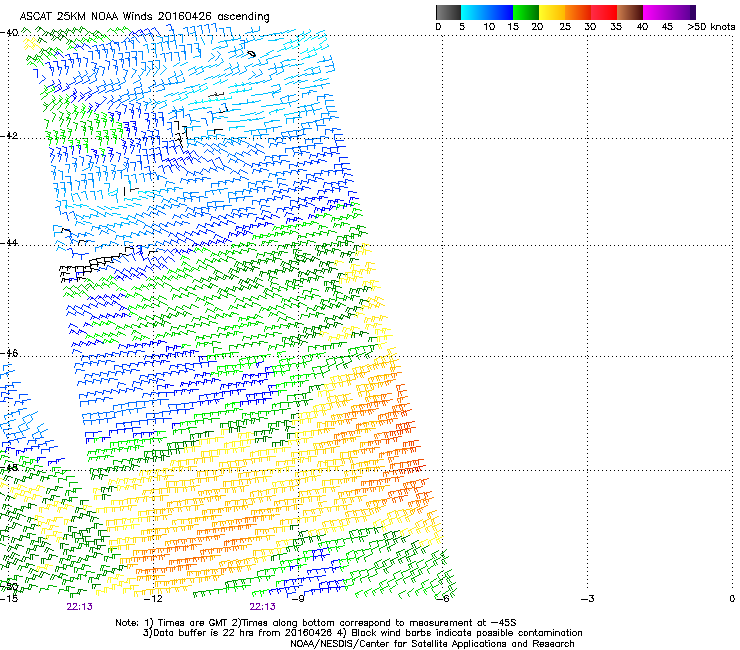
Task: Select the magenta 40-45 knots color bar segment
Action: click(656, 12)
